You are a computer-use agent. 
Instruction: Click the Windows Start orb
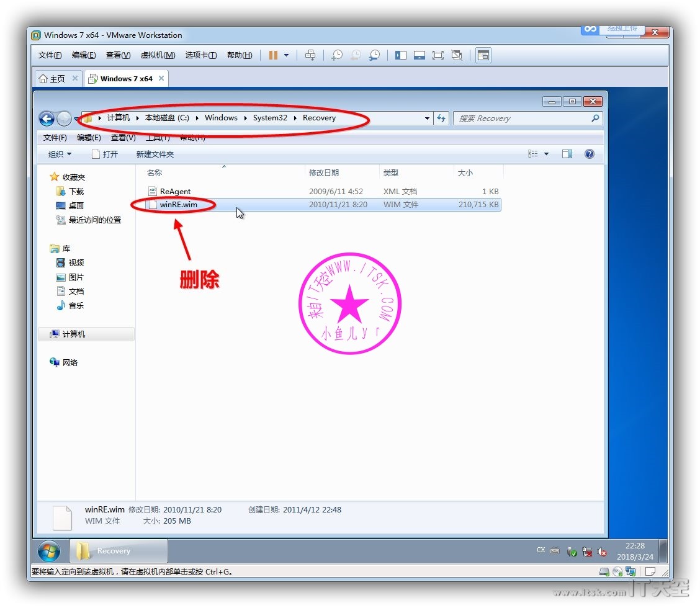(x=49, y=551)
